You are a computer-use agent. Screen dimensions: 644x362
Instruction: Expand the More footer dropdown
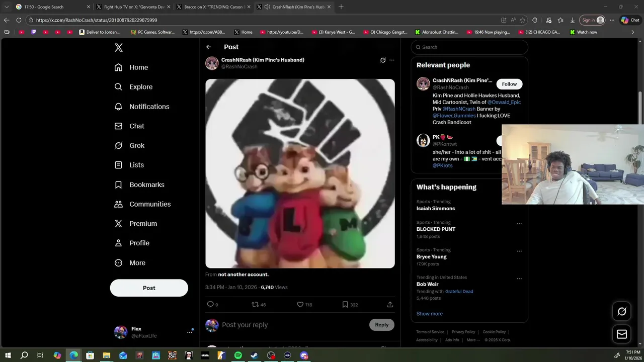click(x=472, y=340)
